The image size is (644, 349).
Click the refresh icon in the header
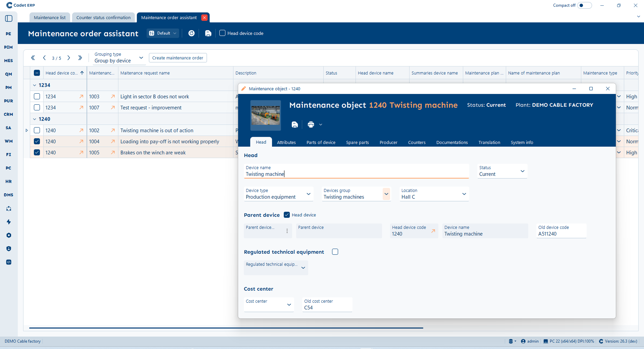point(192,33)
